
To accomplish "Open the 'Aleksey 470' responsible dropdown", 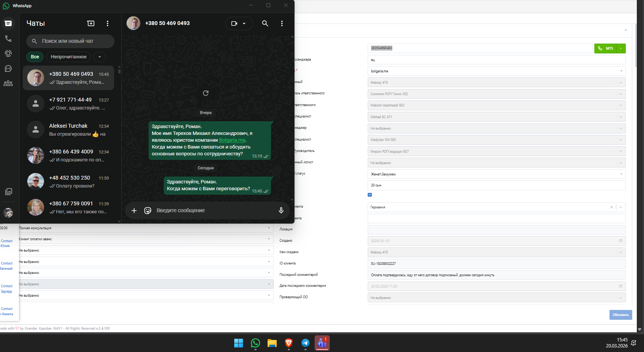I will (x=497, y=83).
